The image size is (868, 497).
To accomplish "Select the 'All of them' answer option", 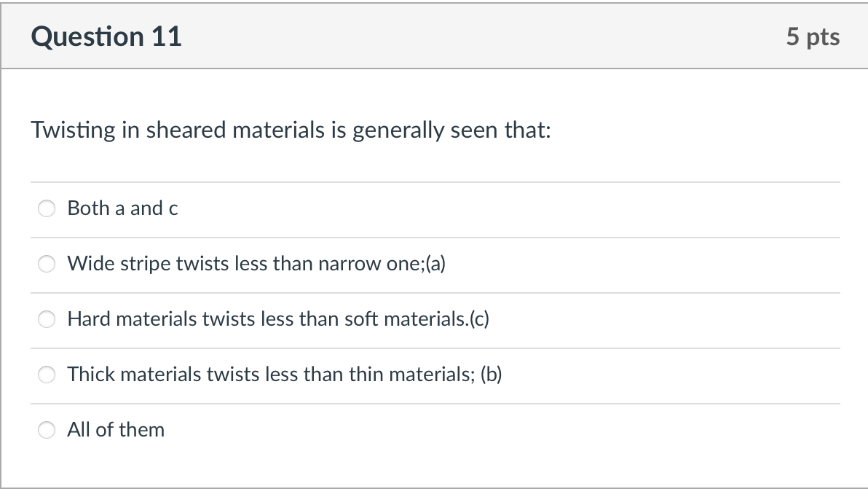I will [x=46, y=430].
